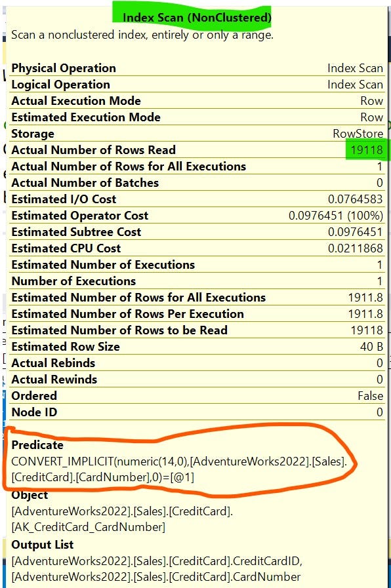The image size is (391, 588).
Task: Click the Estimated Row Size value 40 B
Action: tap(371, 347)
